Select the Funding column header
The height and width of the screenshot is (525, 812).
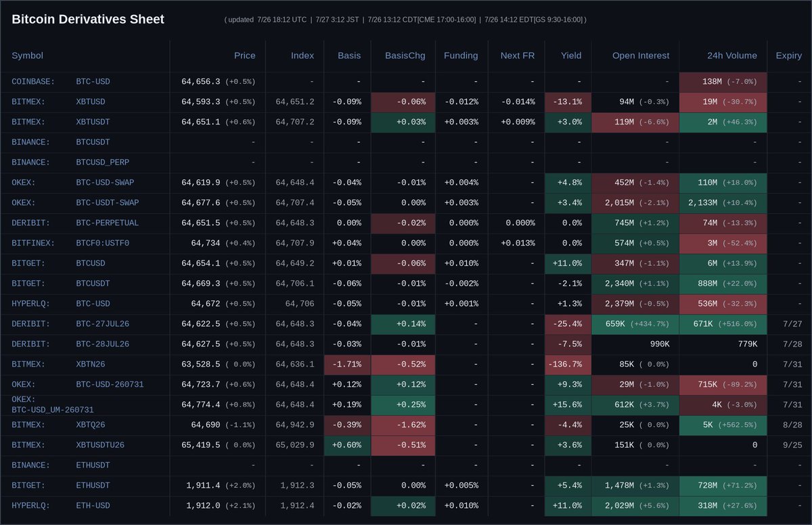click(x=461, y=55)
